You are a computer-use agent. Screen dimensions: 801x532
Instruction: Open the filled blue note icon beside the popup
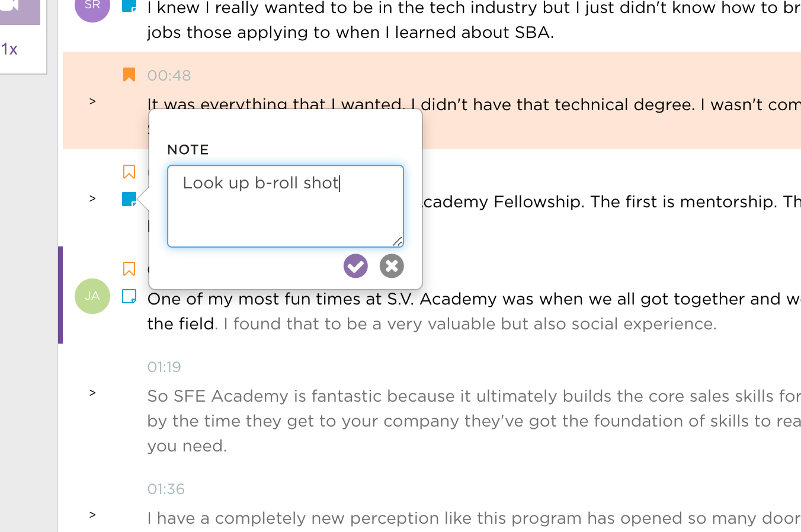coord(129,199)
